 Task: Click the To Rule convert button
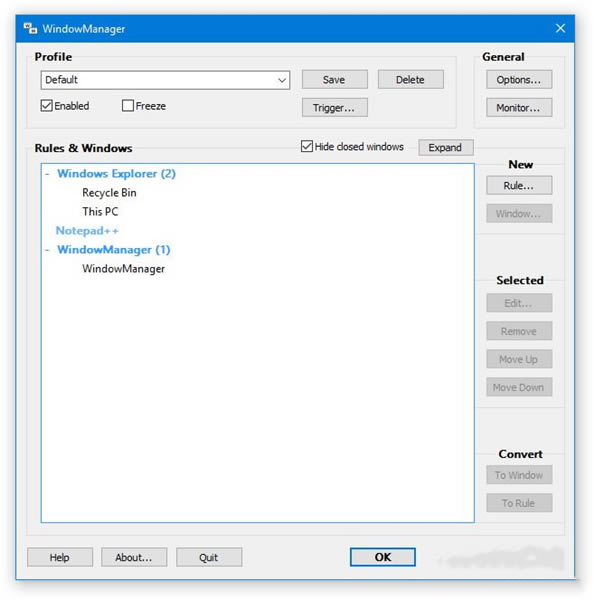coord(519,503)
